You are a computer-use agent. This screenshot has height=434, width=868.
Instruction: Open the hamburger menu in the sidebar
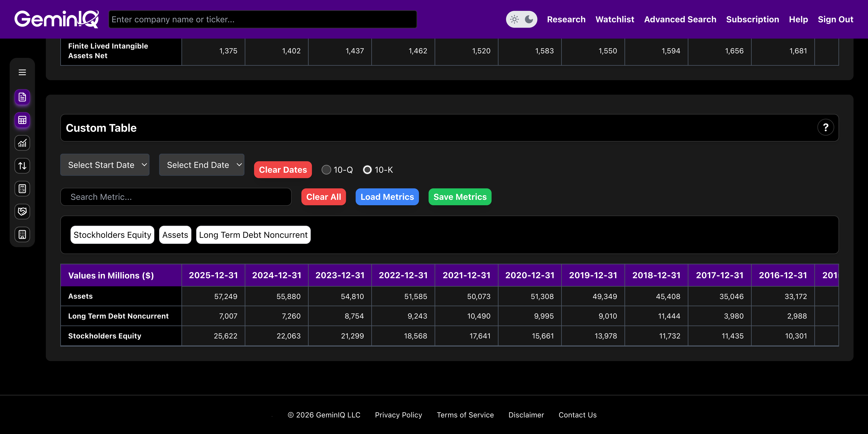click(22, 72)
